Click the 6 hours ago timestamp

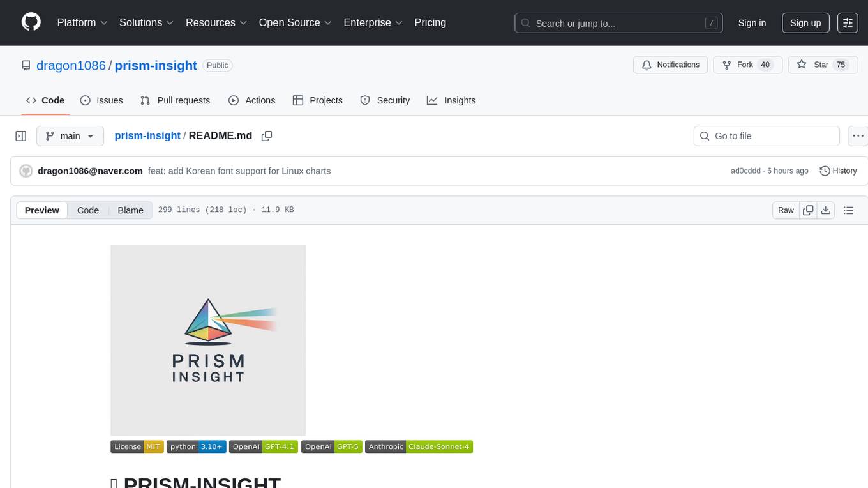pyautogui.click(x=788, y=171)
